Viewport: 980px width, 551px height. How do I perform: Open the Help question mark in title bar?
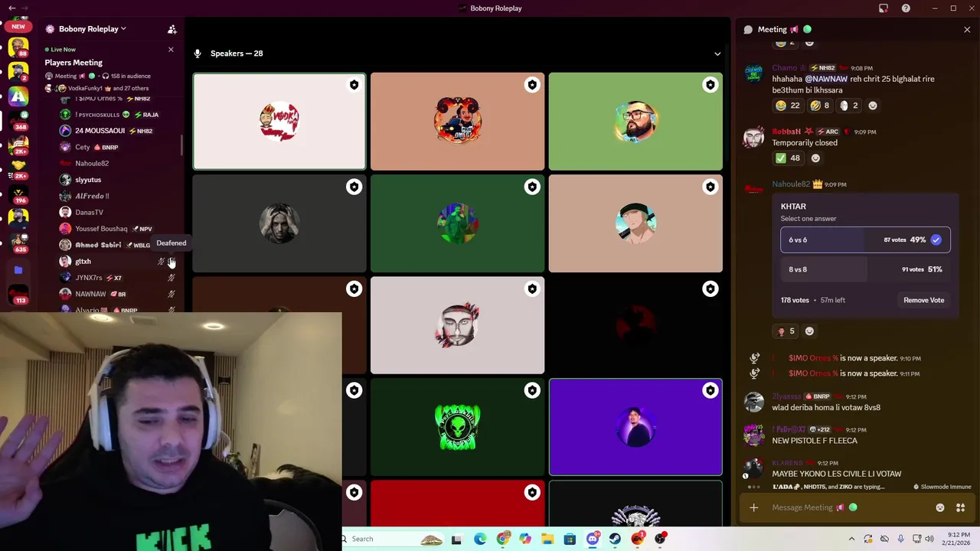tap(906, 8)
